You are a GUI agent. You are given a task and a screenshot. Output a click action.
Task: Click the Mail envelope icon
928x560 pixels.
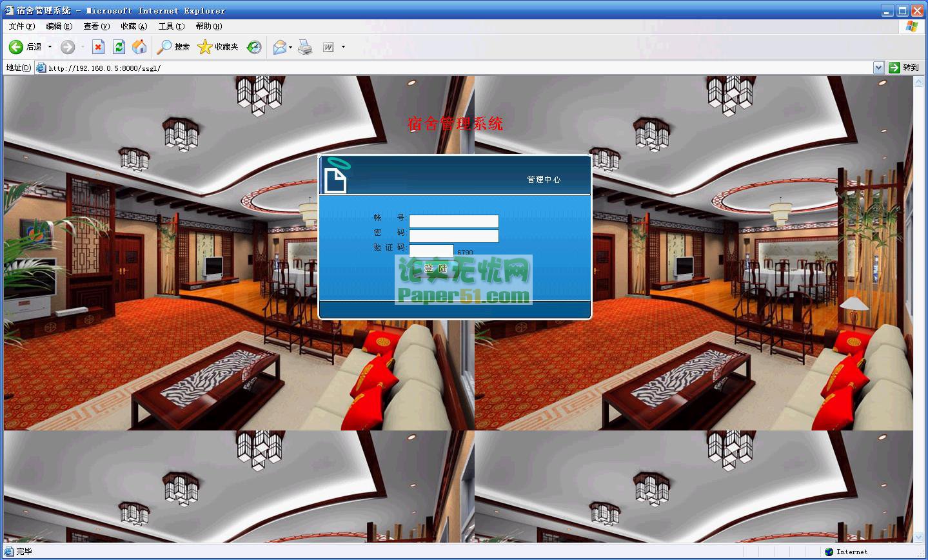pos(279,47)
